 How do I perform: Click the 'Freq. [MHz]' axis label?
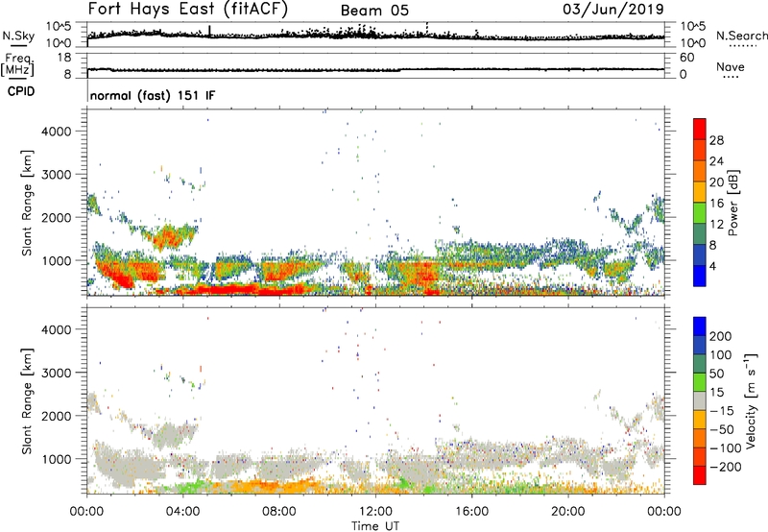[17, 65]
